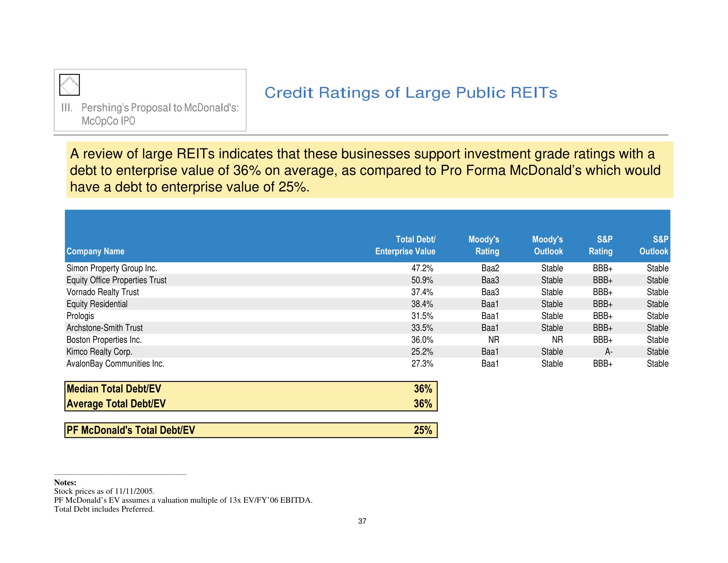The image size is (728, 563).
Task: Click the 33.5% value for Archstone-Smith
Action: tap(422, 328)
